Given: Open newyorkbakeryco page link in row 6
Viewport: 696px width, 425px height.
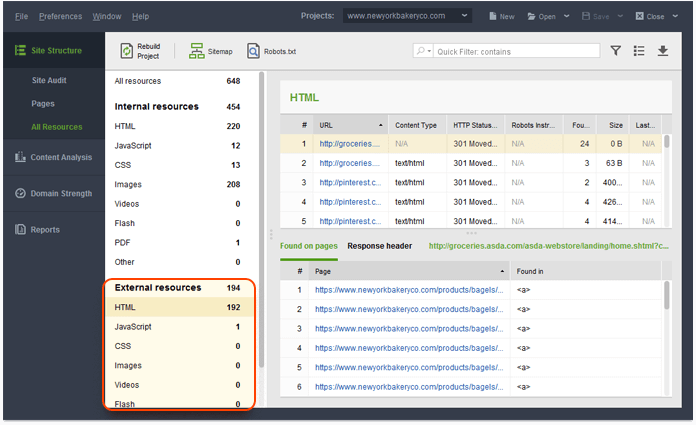Looking at the screenshot, I should point(409,387).
